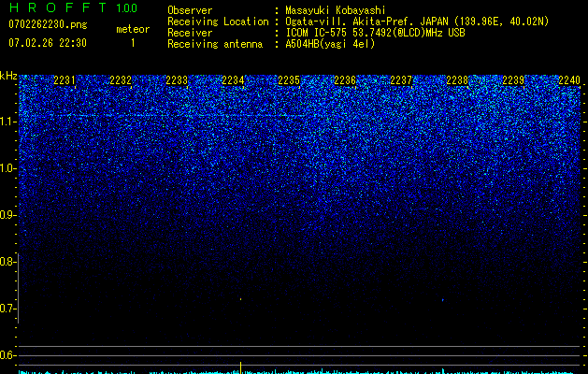Click the 1.1 frequency axis label

pos(7,122)
